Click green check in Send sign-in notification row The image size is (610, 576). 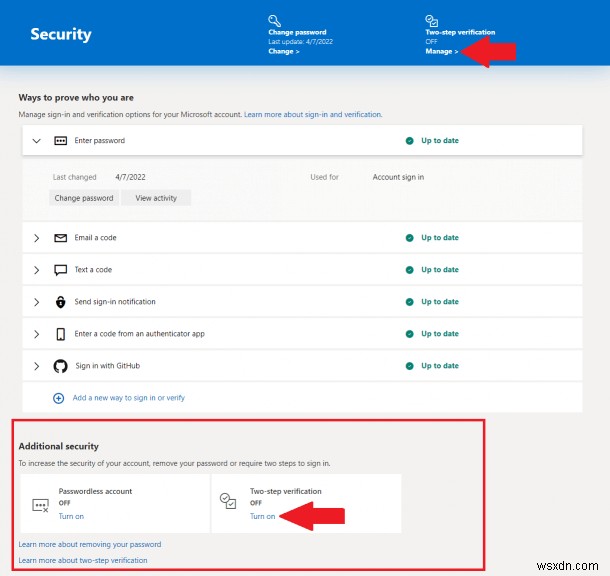click(x=409, y=302)
